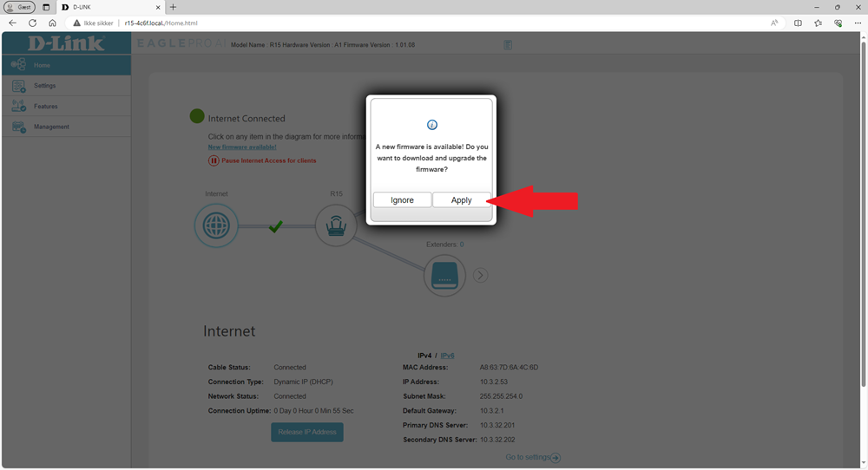The height and width of the screenshot is (470, 868).
Task: Click the document icon in header bar
Action: [508, 45]
